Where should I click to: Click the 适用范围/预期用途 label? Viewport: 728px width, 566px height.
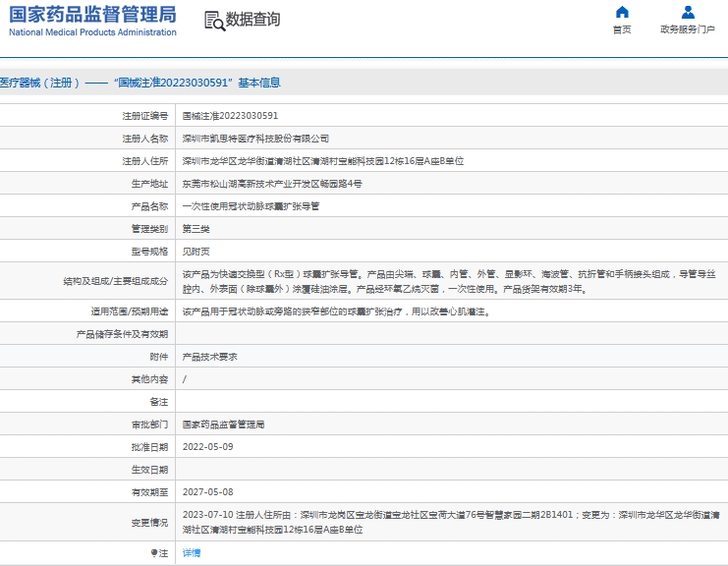[130, 311]
